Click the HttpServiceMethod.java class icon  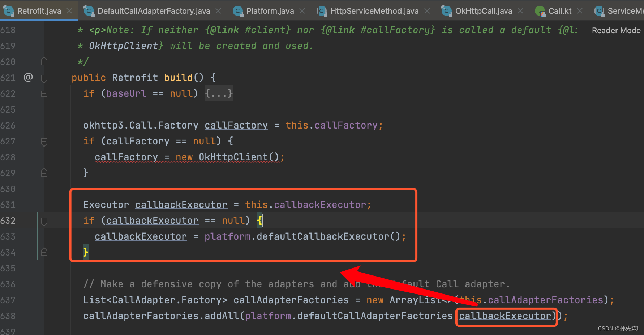point(322,11)
